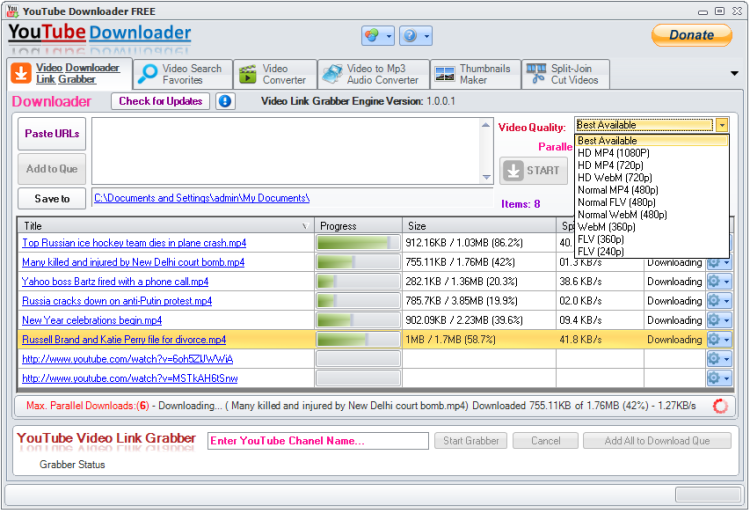The width and height of the screenshot is (750, 528).
Task: Select WebM (360p) option
Action: [651, 227]
